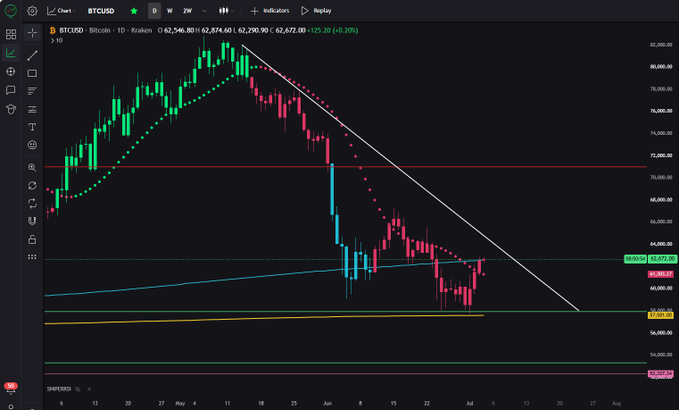Select the trend line drawing tool
This screenshot has width=679, height=410.
(32, 55)
